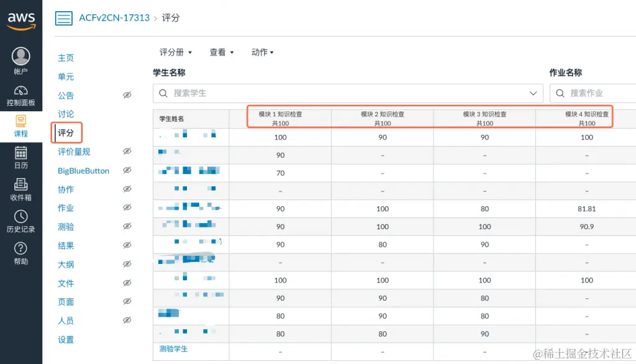Click the 模块 2 知识检查 column header
The width and height of the screenshot is (636, 364).
[x=383, y=119]
